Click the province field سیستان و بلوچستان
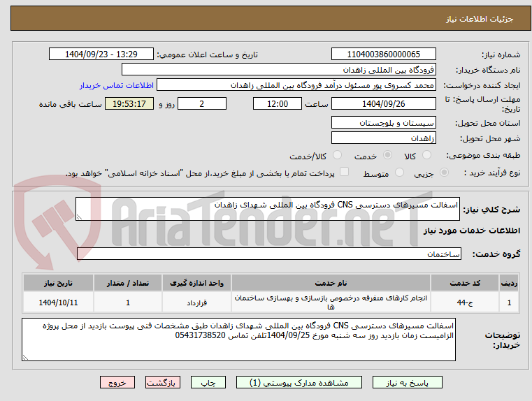Image resolution: width=532 pixels, height=401 pixels. pos(383,122)
